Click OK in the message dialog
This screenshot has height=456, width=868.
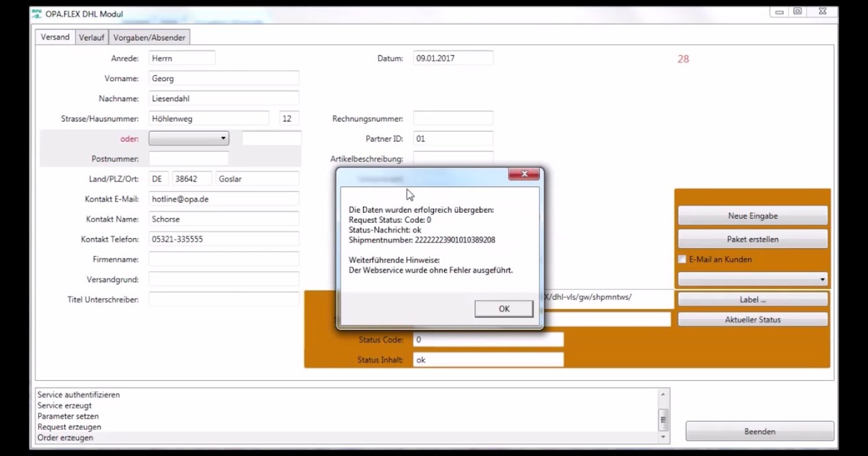click(x=504, y=308)
